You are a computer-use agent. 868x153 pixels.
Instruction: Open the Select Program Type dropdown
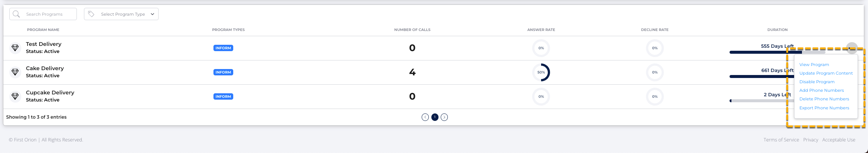[121, 14]
